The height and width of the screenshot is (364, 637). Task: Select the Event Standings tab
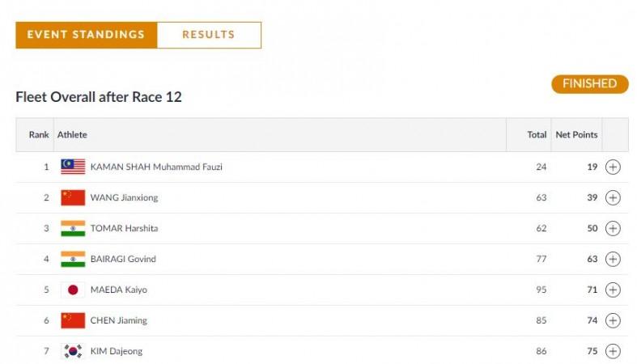click(x=86, y=35)
